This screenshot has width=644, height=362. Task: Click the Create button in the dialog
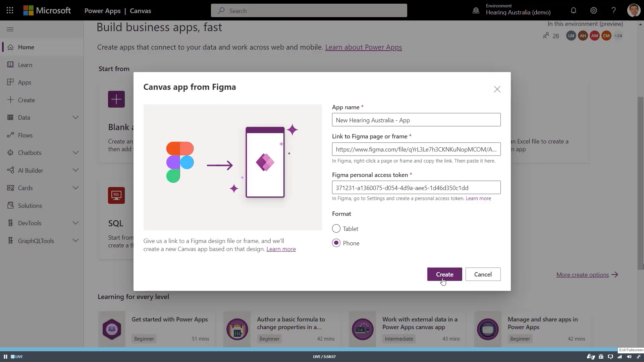[444, 274]
